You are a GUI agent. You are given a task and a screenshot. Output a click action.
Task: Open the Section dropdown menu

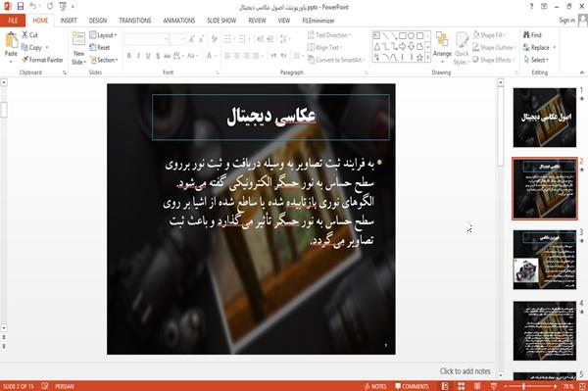pyautogui.click(x=104, y=60)
